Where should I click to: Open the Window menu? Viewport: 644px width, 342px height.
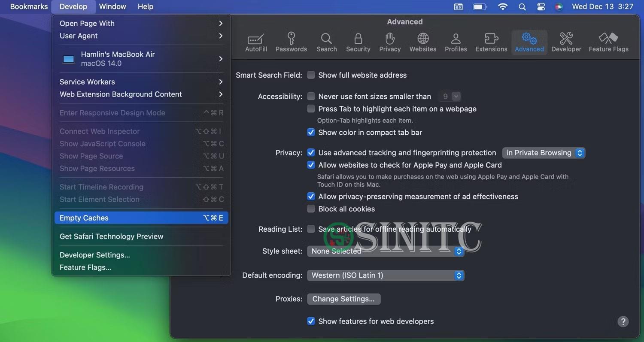tap(112, 6)
